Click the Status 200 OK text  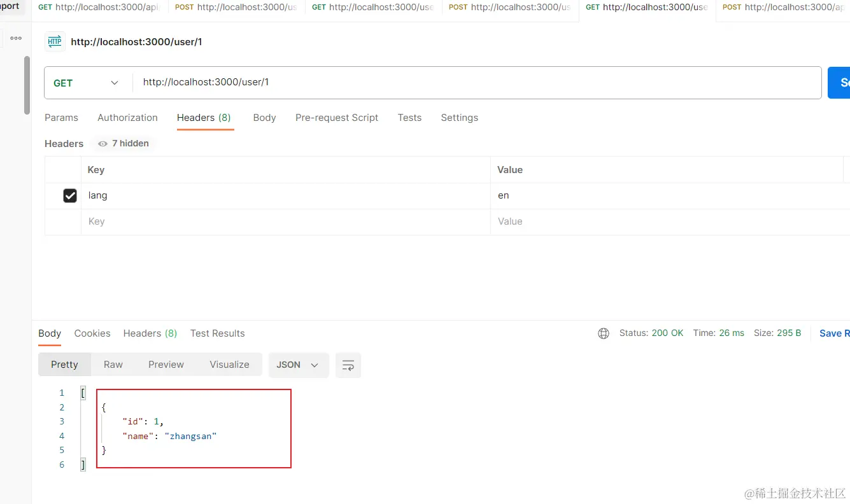[651, 333]
